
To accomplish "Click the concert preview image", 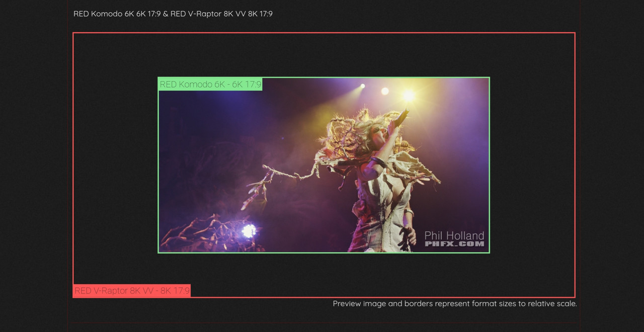I will pos(324,165).
